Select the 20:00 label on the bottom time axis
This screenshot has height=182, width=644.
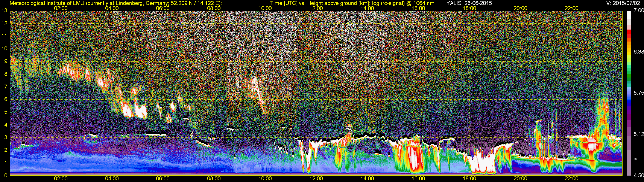tap(521, 179)
